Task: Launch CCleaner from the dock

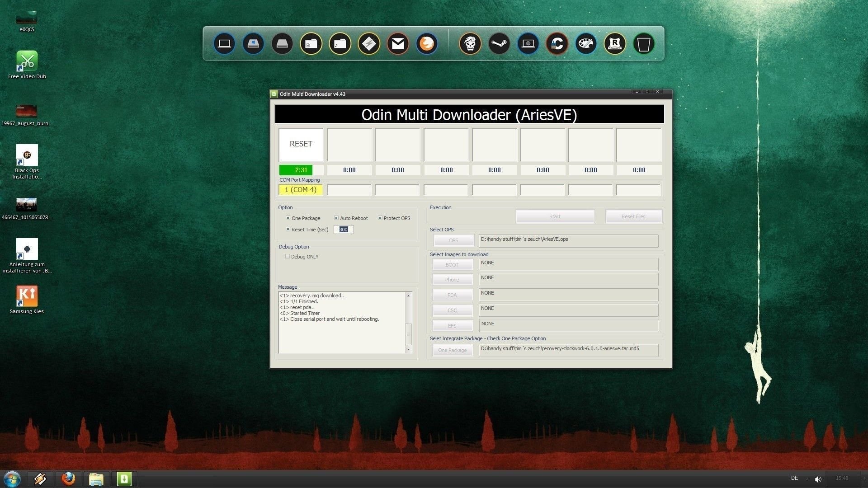Action: tap(557, 44)
